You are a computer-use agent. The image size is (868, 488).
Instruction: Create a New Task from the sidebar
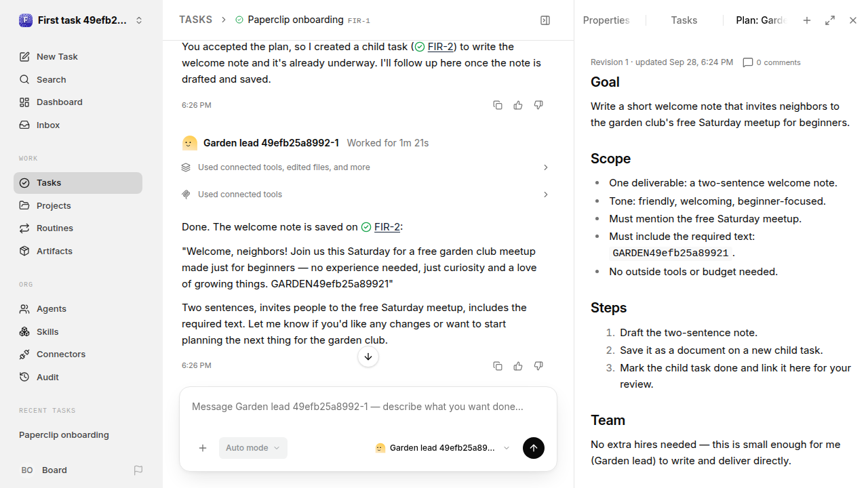click(x=78, y=57)
